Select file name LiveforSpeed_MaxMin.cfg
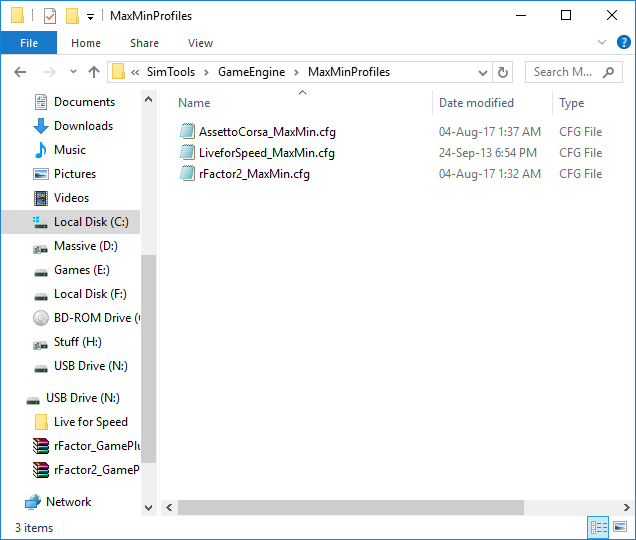Screen dimensions: 636x540 coord(266,153)
